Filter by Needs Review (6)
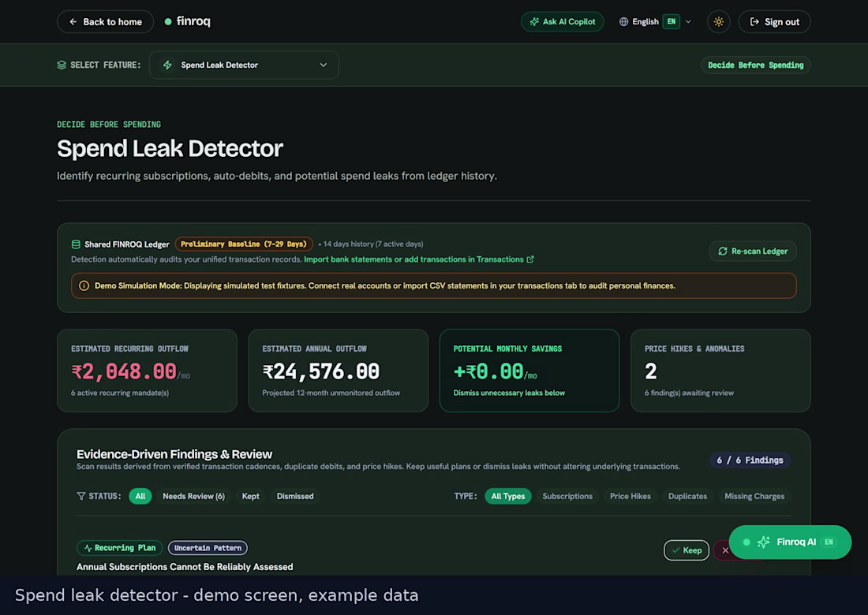The width and height of the screenshot is (868, 615). point(194,496)
